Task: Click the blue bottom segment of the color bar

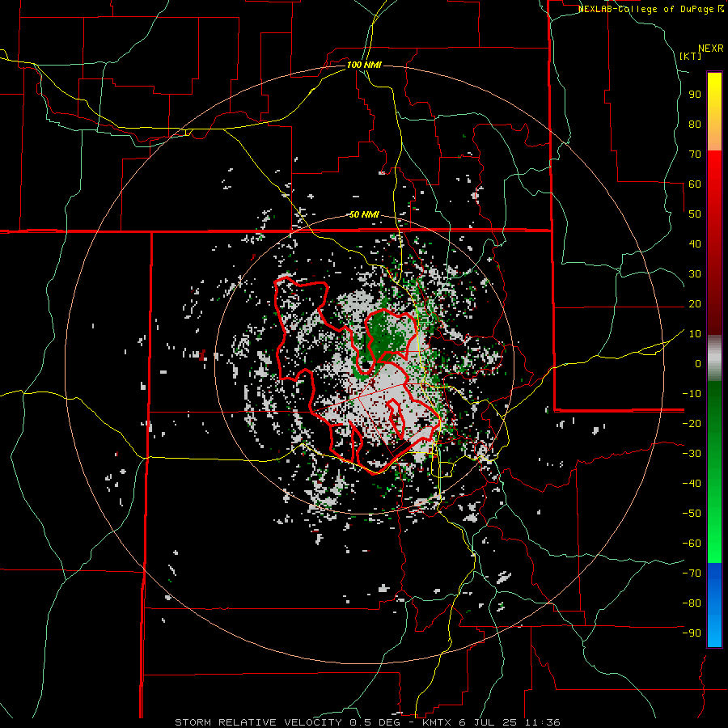Action: click(714, 604)
